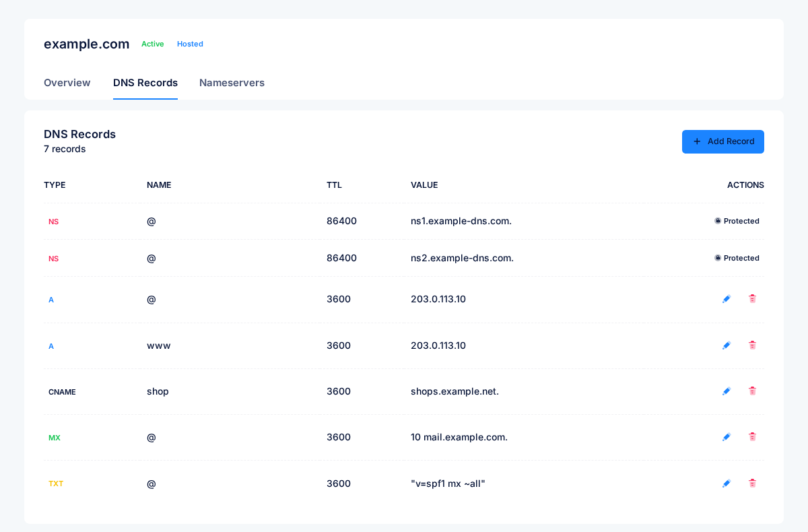This screenshot has width=808, height=532.
Task: Edit the A record for @
Action: pos(727,299)
